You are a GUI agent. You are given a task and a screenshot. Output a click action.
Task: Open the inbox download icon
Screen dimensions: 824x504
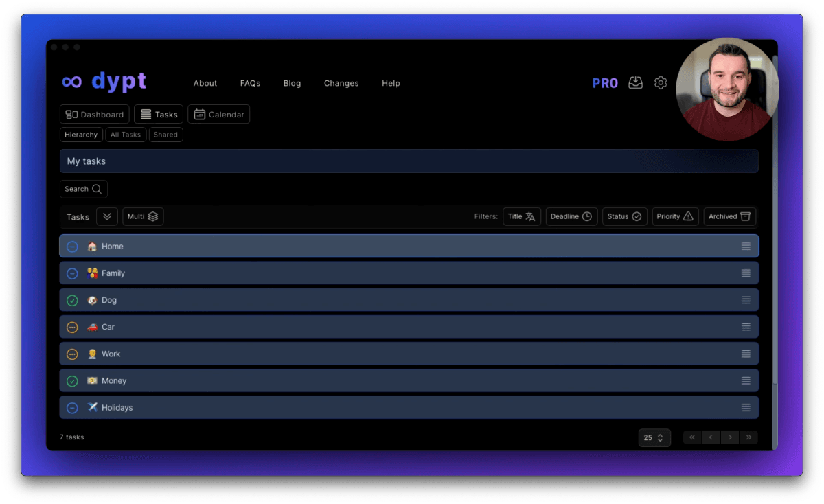[636, 82]
